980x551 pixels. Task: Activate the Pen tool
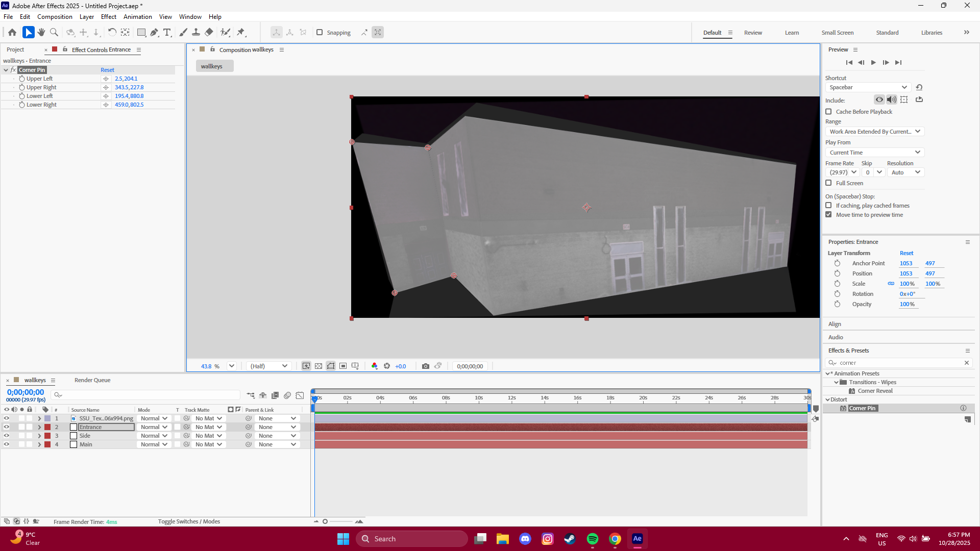coord(154,32)
